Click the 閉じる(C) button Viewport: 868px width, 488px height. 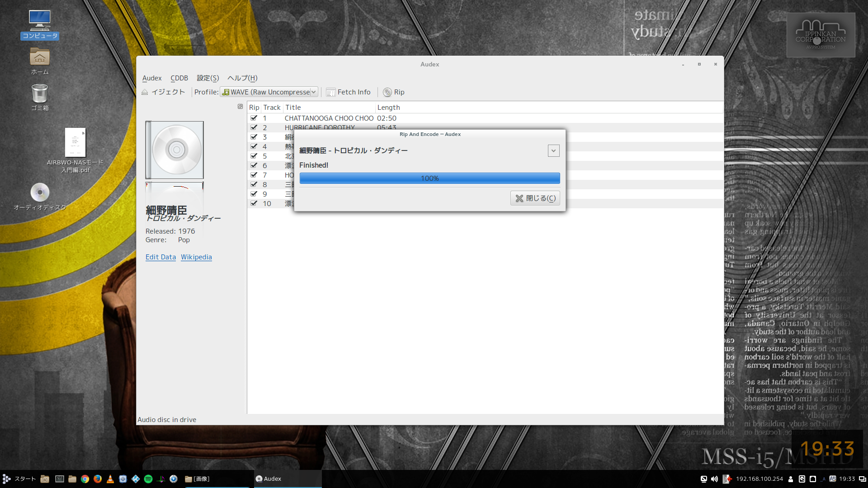tap(535, 198)
